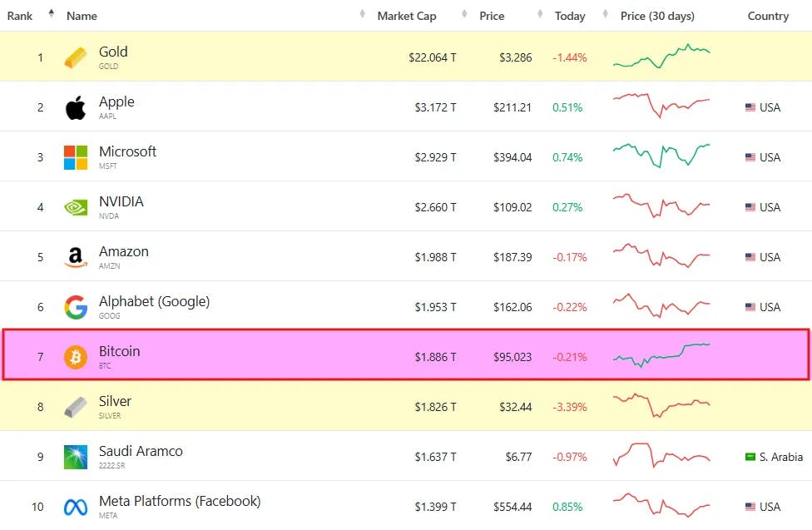Click the GOOG ticker symbol
812x530 pixels.
click(109, 316)
